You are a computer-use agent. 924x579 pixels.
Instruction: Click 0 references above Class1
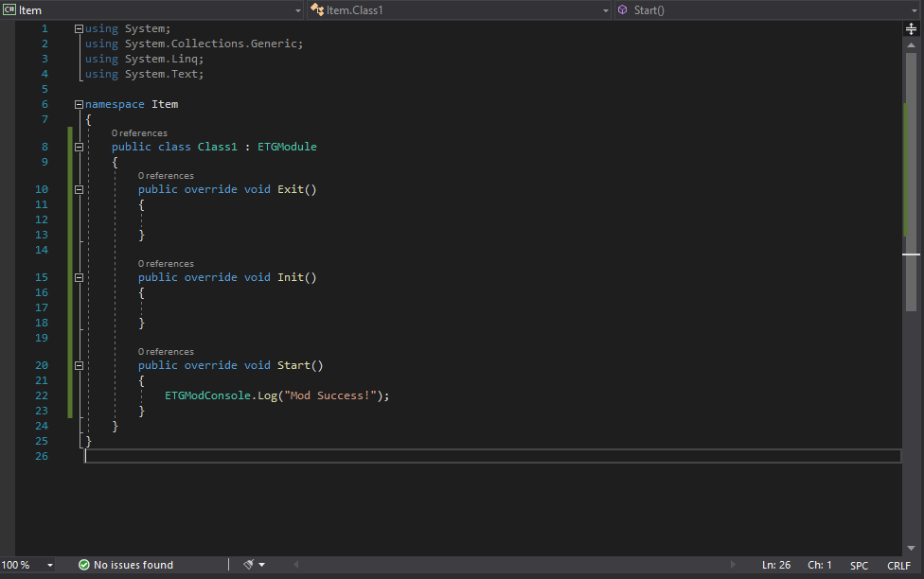(139, 133)
